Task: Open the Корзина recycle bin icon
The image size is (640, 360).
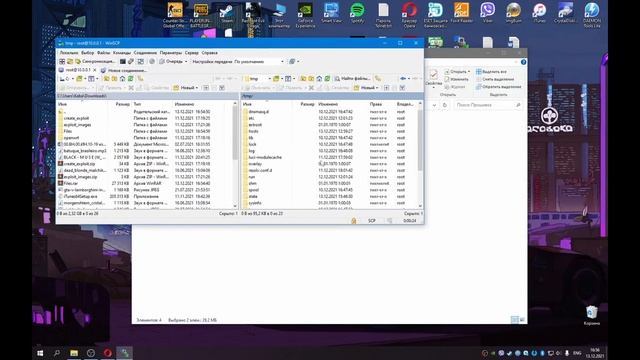Action: (x=591, y=316)
